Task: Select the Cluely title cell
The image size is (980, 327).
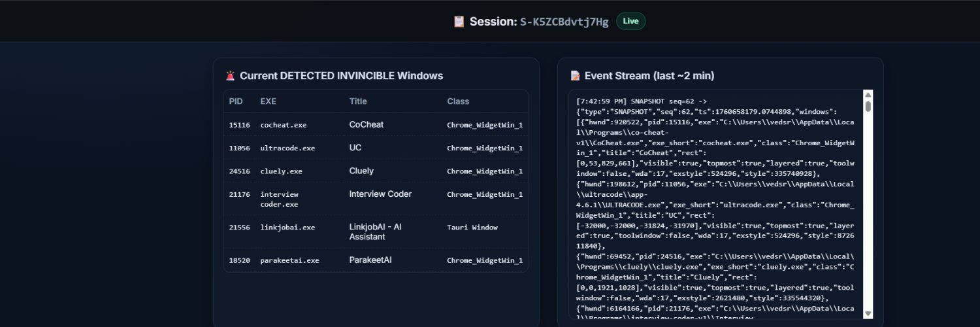Action: (x=361, y=171)
